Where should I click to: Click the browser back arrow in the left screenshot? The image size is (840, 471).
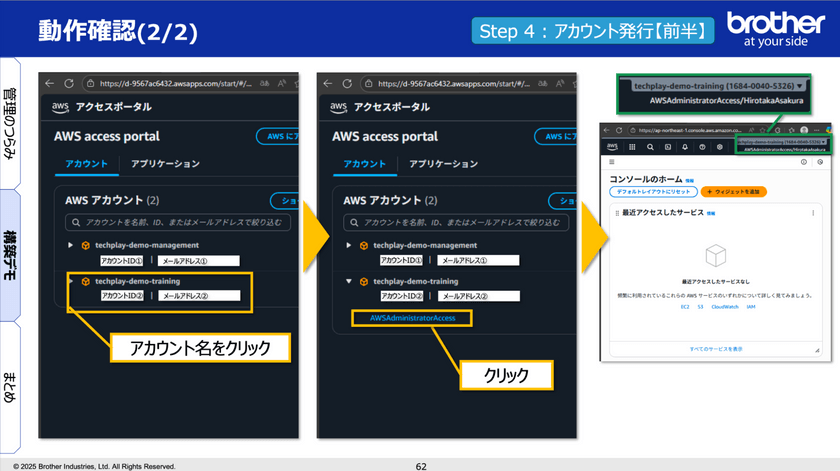point(51,84)
